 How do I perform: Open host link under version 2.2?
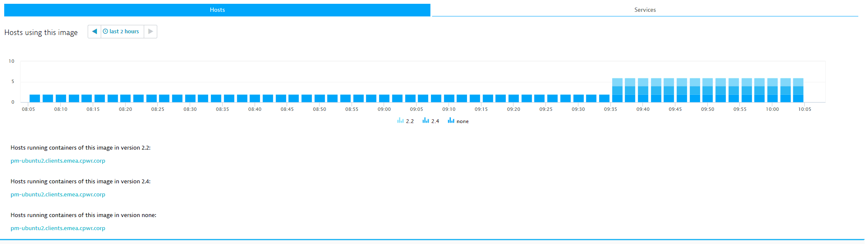point(58,161)
